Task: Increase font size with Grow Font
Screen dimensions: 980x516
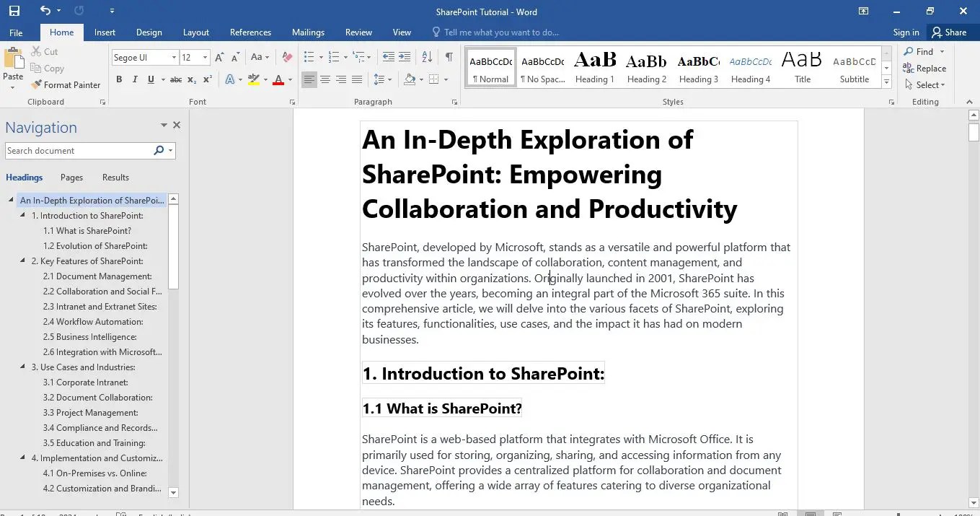Action: (x=219, y=57)
